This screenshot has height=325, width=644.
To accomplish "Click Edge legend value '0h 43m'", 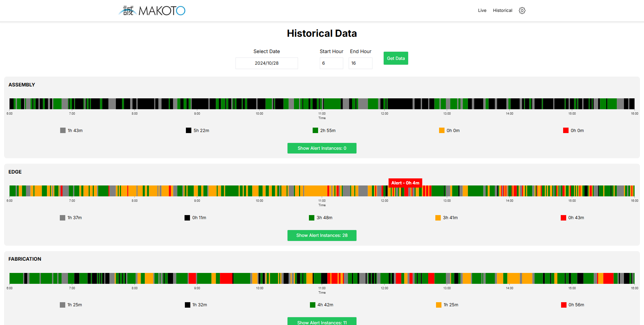I will click(x=576, y=218).
